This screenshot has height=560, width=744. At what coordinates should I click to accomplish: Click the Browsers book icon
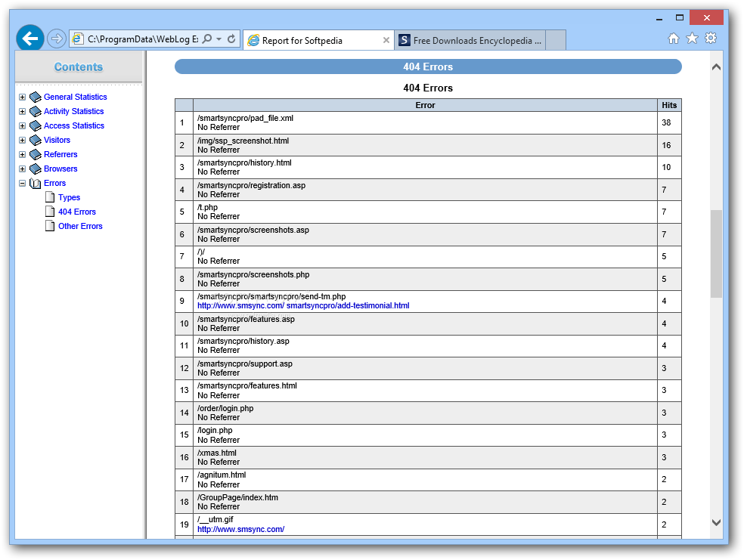pos(35,169)
